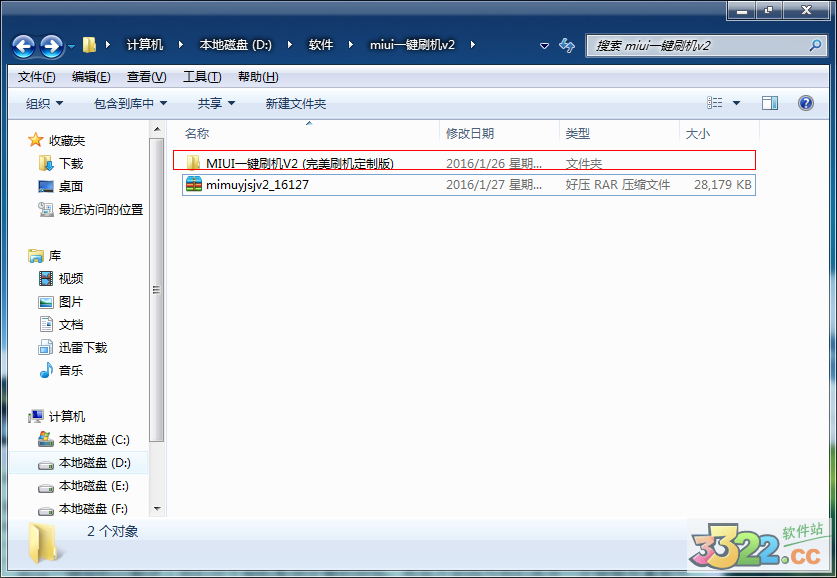Click the 迅雷下载 library icon
837x578 pixels.
(x=45, y=347)
